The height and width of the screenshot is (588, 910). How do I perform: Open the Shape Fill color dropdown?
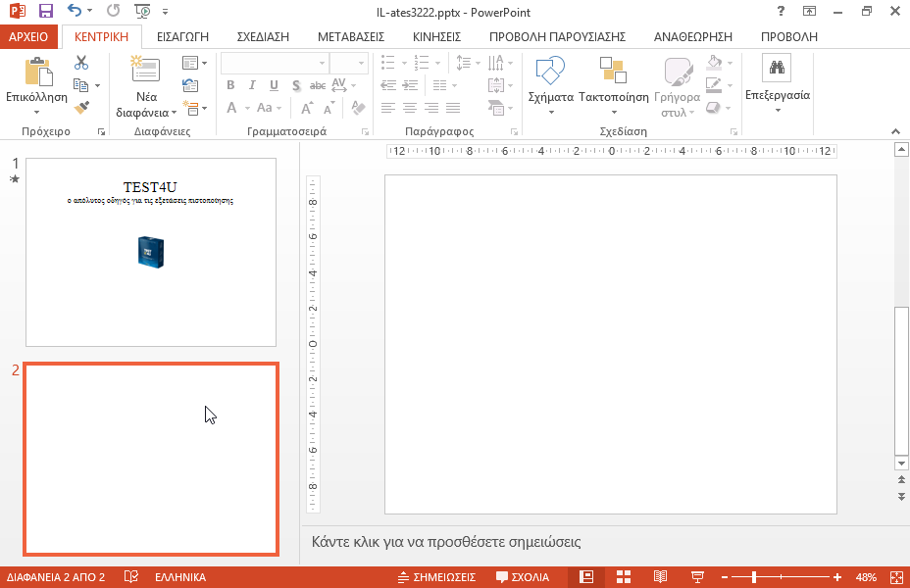731,63
